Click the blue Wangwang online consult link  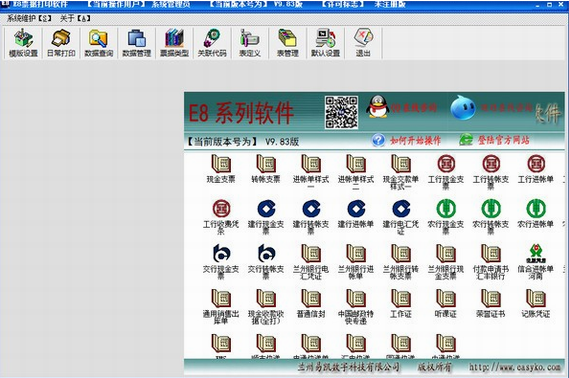(x=492, y=108)
